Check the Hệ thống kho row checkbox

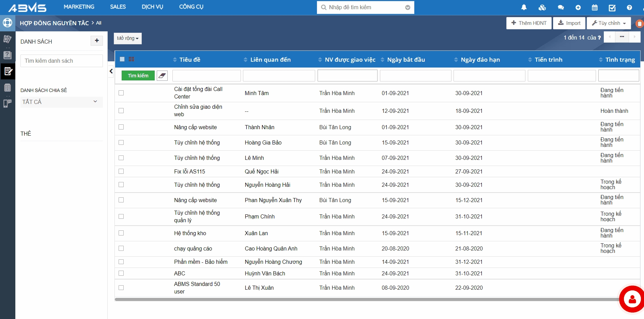click(121, 233)
